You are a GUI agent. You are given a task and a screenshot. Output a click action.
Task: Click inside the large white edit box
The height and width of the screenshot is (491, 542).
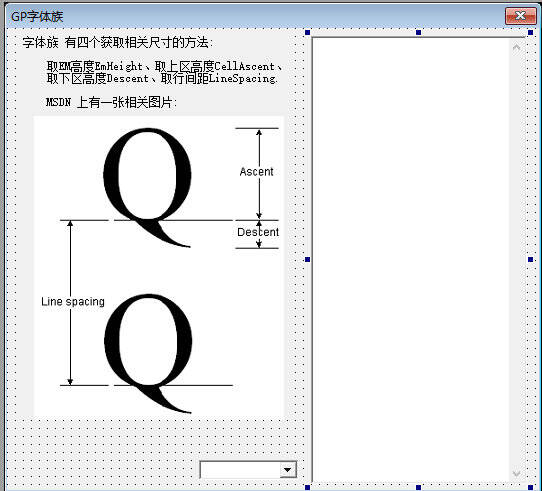click(x=411, y=259)
